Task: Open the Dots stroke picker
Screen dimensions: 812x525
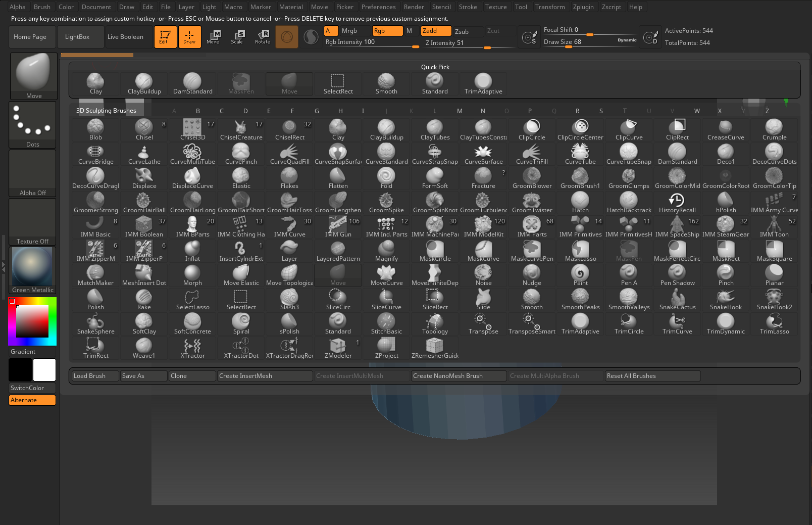Action: (32, 125)
